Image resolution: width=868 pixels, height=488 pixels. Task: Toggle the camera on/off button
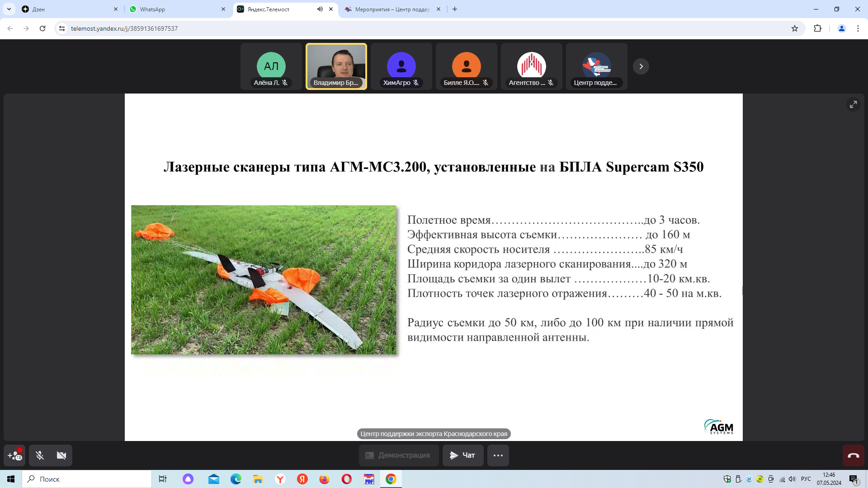(x=61, y=455)
